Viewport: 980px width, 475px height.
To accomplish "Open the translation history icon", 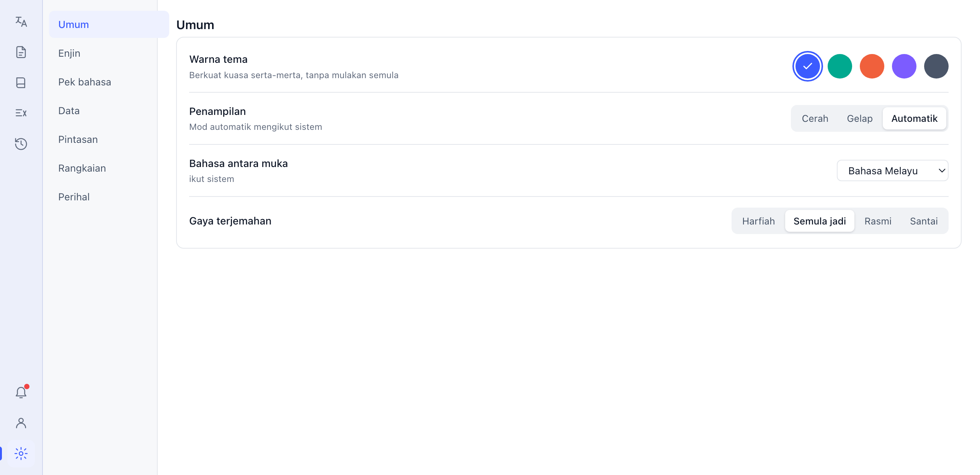I will pyautogui.click(x=21, y=144).
